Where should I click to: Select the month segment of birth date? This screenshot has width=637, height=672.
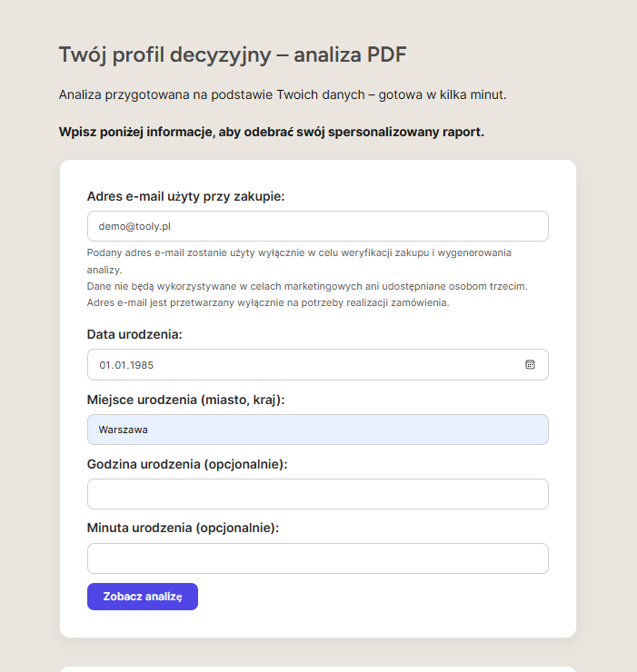118,365
